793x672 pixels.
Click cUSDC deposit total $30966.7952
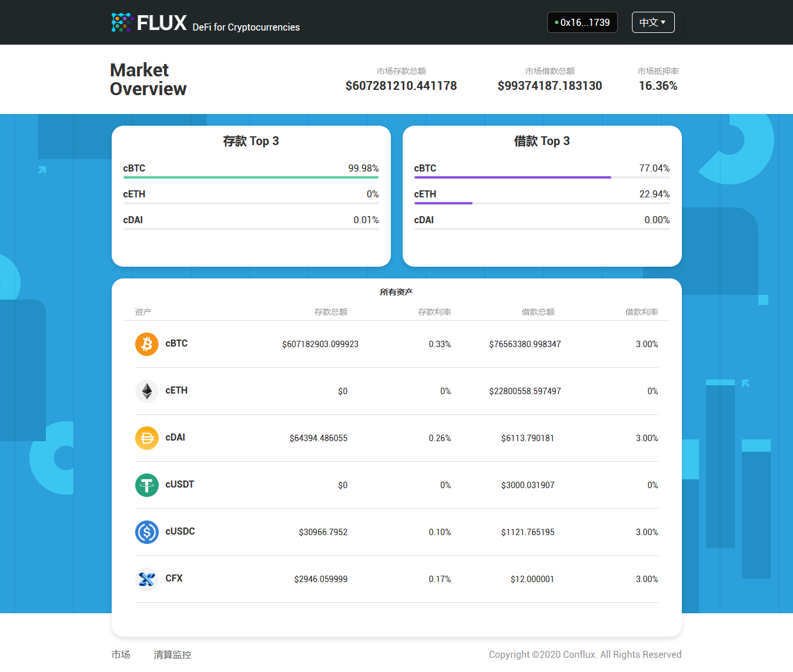pos(323,532)
